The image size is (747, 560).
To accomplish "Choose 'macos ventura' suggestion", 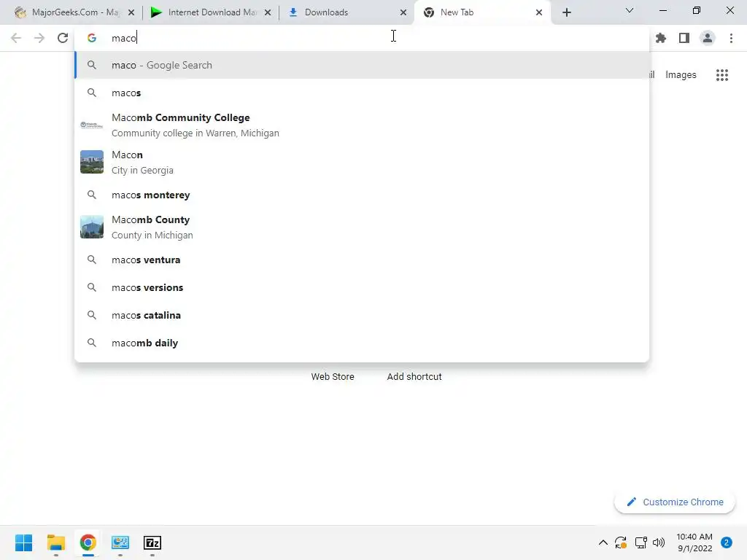I will coord(362,260).
